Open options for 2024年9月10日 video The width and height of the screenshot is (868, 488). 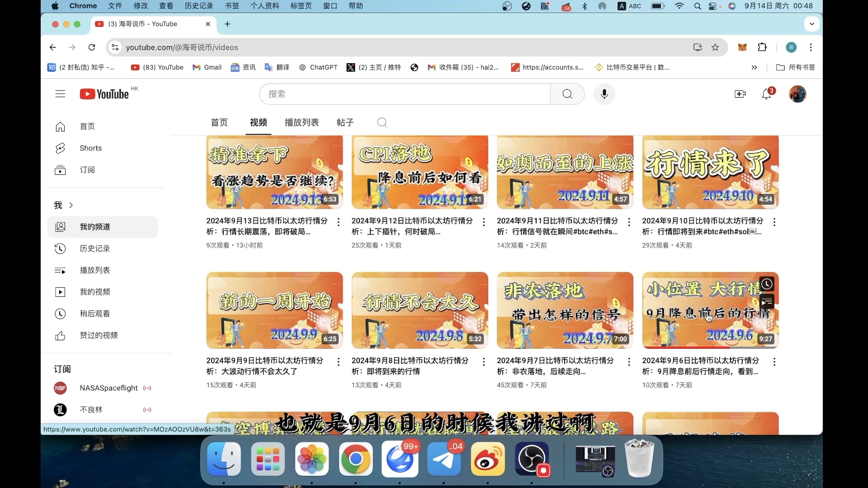point(774,222)
